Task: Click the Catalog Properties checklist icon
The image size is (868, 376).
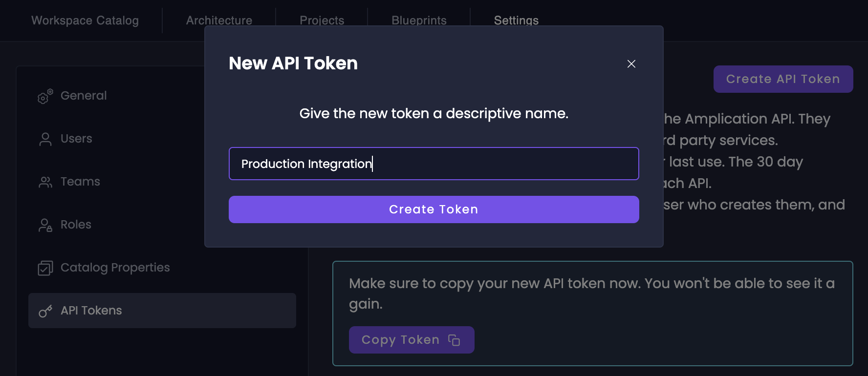Action: 45,268
